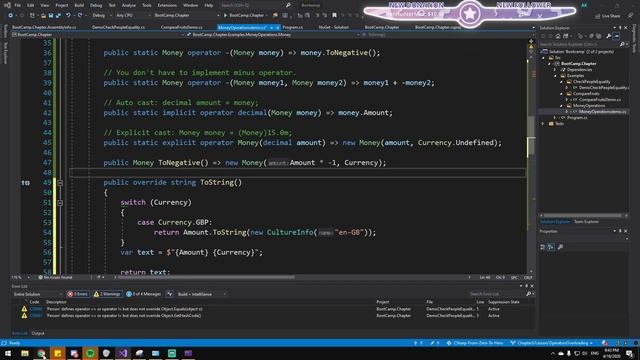Open the Entire Solution scope dropdown in Error List
This screenshot has height=360, width=640.
pyautogui.click(x=38, y=294)
